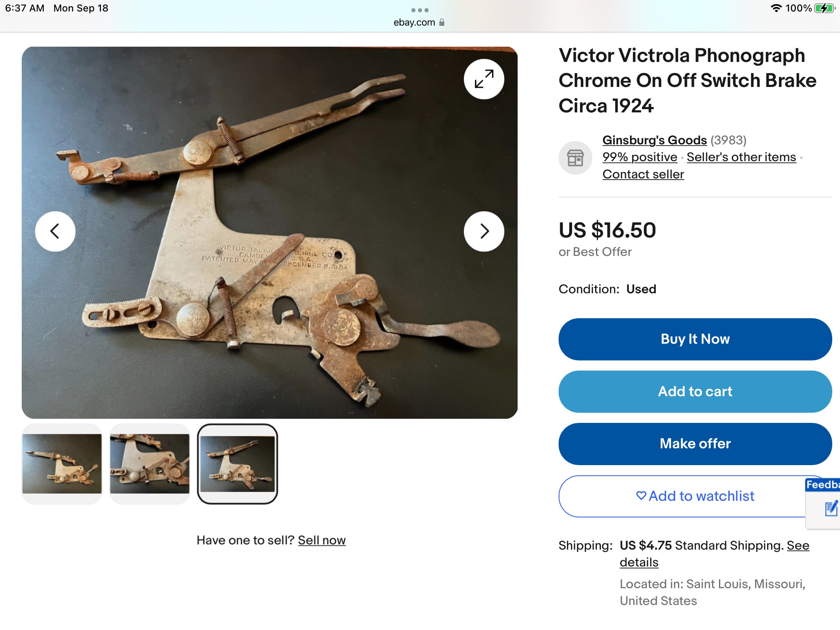The height and width of the screenshot is (630, 840).
Task: Show the previous product photo
Action: [55, 231]
